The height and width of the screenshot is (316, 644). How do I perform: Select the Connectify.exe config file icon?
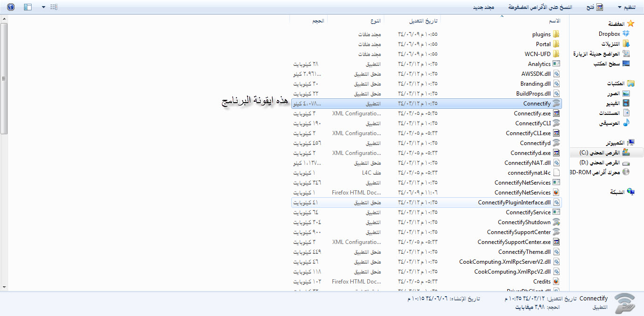pyautogui.click(x=556, y=113)
